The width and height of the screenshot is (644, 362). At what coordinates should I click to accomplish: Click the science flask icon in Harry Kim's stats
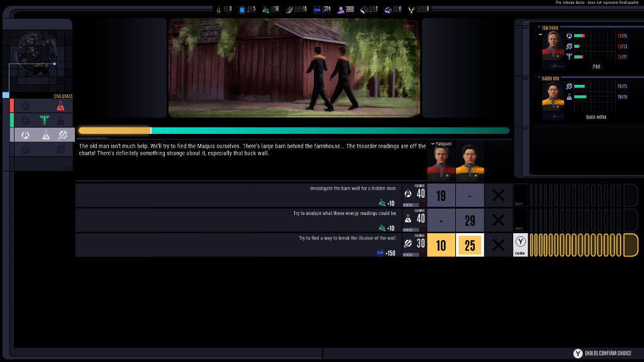(569, 96)
